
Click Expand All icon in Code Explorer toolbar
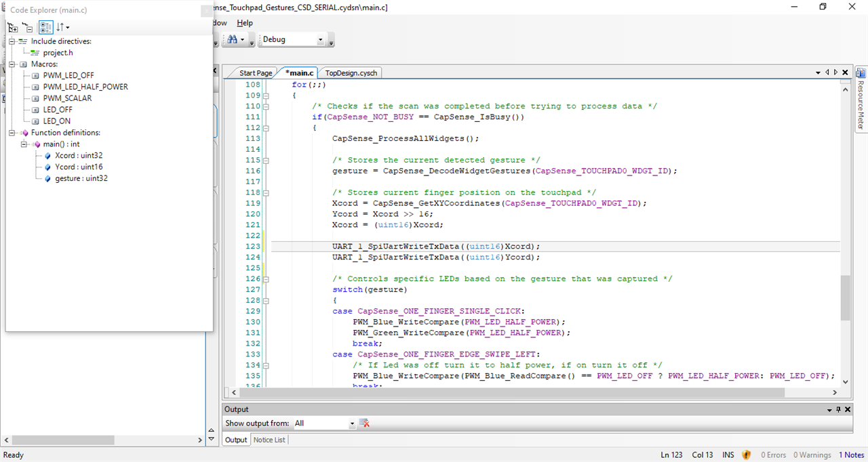12,28
